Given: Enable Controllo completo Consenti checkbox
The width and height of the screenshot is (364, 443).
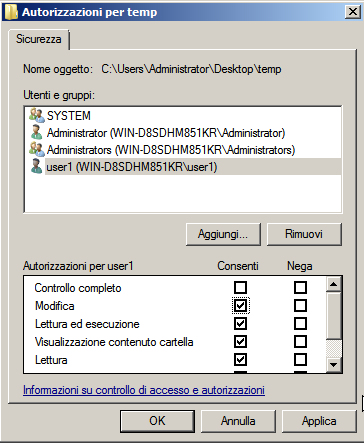Looking at the screenshot, I should 240,287.
